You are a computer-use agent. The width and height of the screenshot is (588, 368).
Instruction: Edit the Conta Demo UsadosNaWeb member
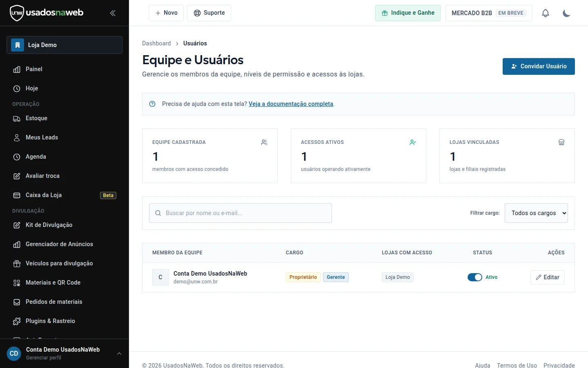(548, 277)
